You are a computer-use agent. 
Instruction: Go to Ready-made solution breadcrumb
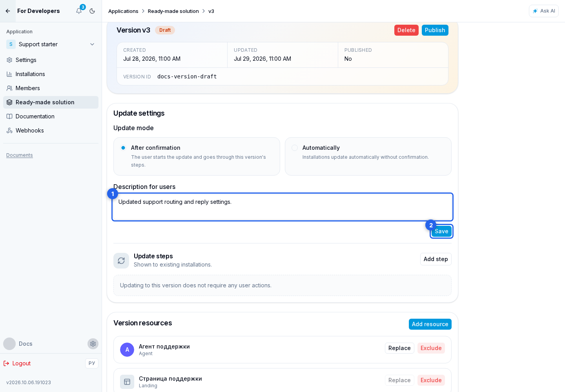pos(173,11)
